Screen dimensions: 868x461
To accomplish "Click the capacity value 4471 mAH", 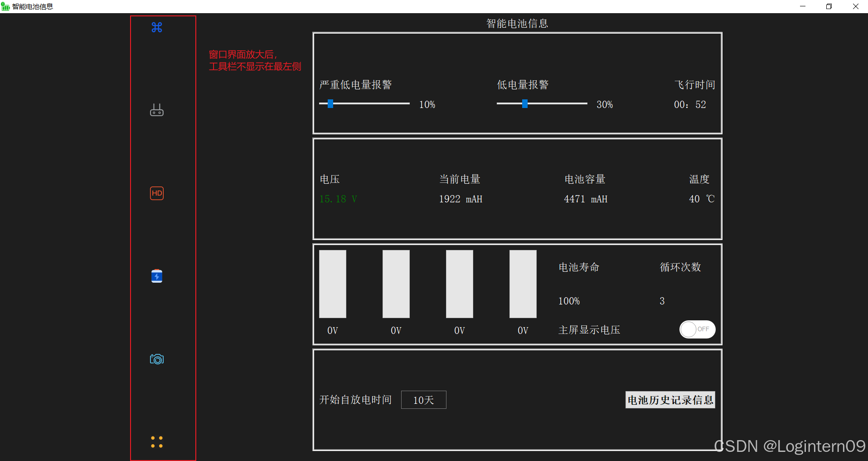I will pos(586,199).
